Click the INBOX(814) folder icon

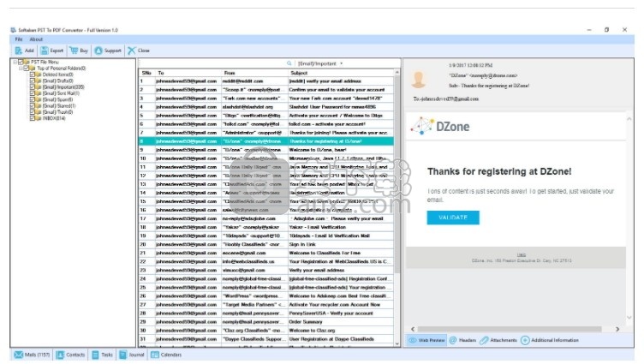click(39, 118)
